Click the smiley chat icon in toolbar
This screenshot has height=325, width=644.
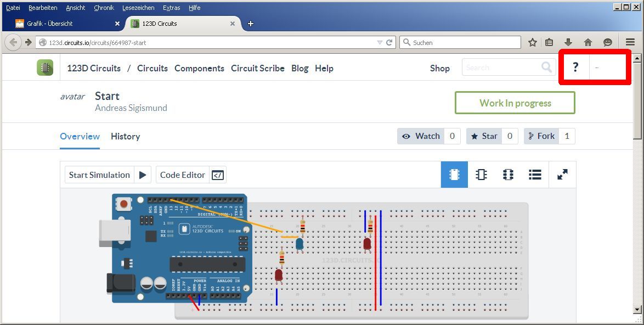pyautogui.click(x=608, y=42)
